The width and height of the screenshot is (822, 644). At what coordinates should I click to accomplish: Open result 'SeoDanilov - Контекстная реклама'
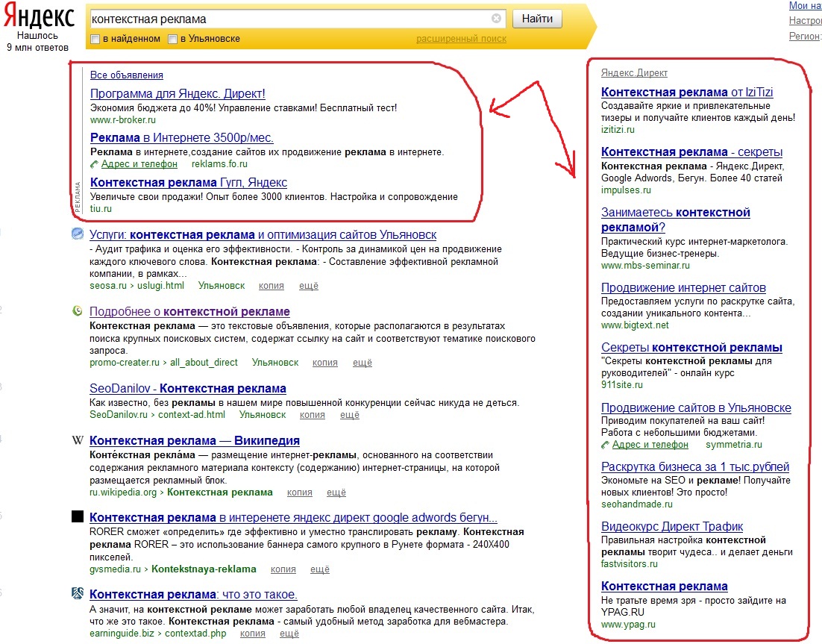click(x=188, y=388)
